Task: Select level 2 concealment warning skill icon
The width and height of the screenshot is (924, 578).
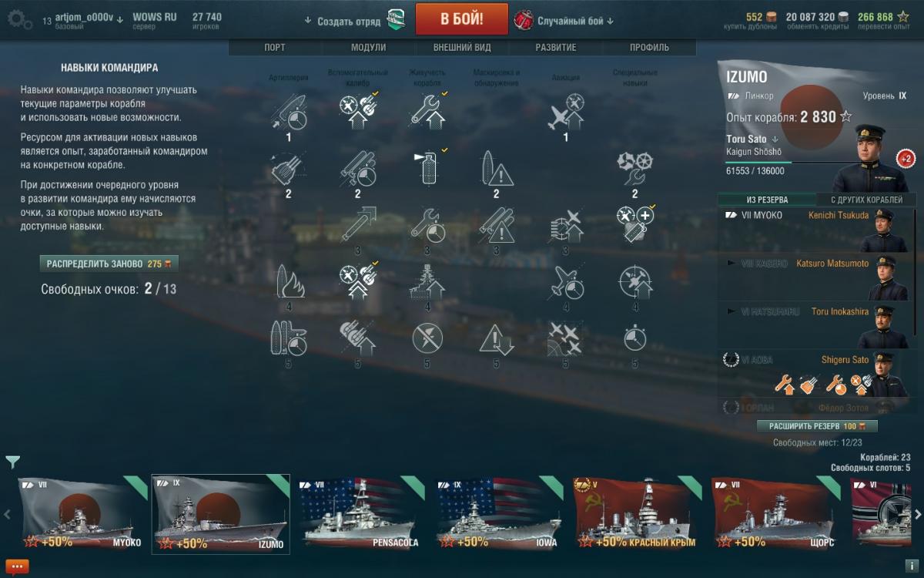Action: pos(497,168)
